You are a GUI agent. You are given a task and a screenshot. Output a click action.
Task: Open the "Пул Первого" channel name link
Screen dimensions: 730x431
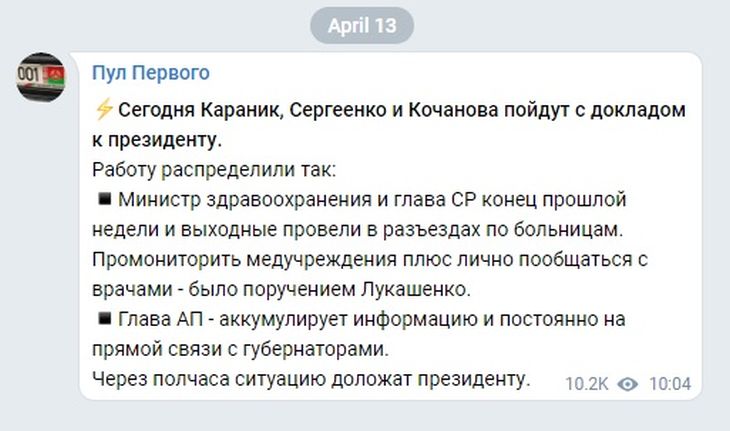[x=151, y=73]
